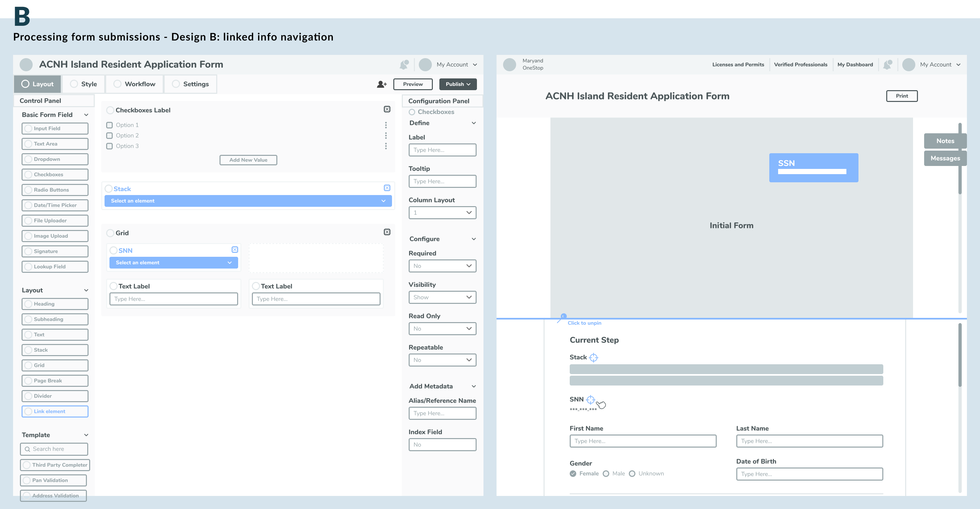The width and height of the screenshot is (980, 509).
Task: Switch to the Workflow tab
Action: [x=135, y=84]
